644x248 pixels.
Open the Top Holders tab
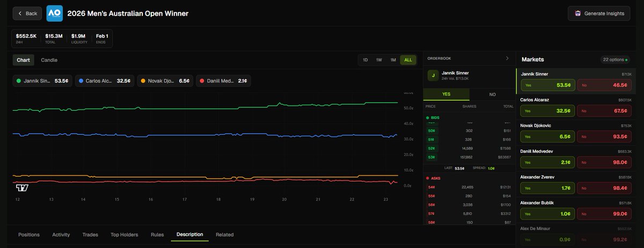pos(125,235)
